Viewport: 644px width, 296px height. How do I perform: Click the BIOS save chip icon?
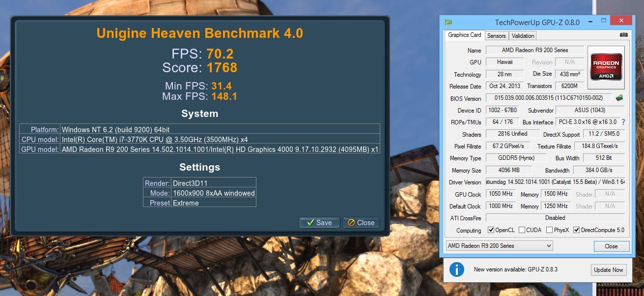(619, 98)
